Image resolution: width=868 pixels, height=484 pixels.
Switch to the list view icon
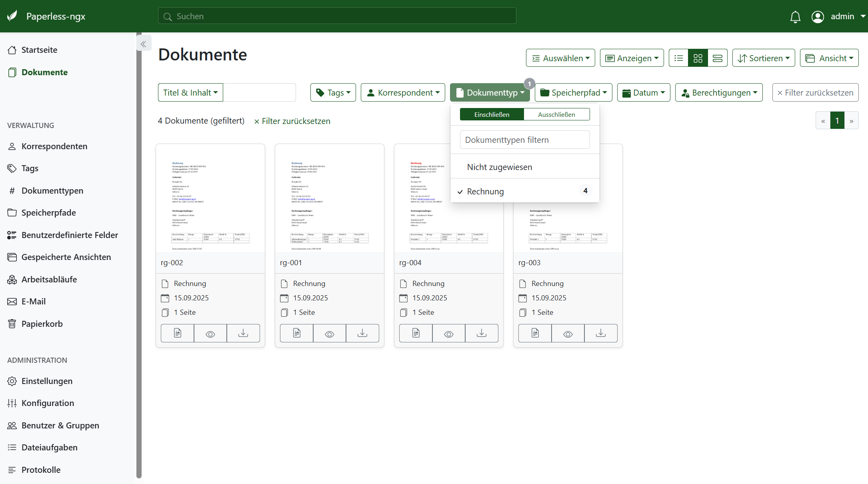pyautogui.click(x=678, y=58)
